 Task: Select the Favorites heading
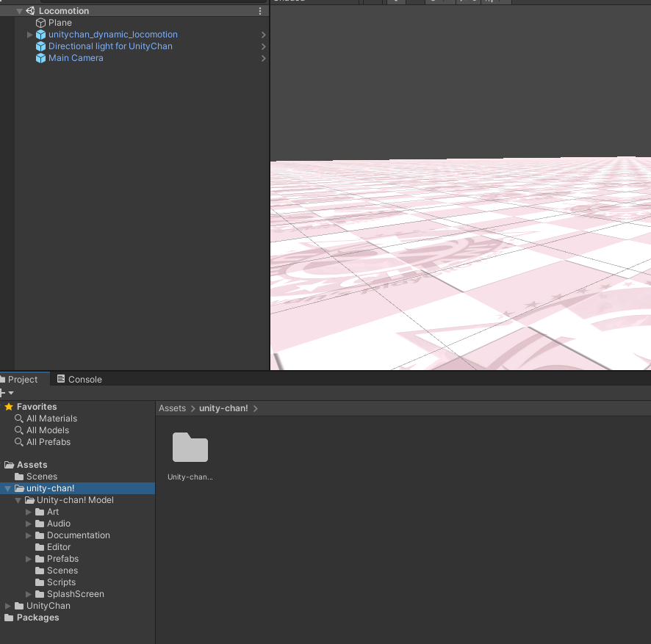pyautogui.click(x=37, y=407)
